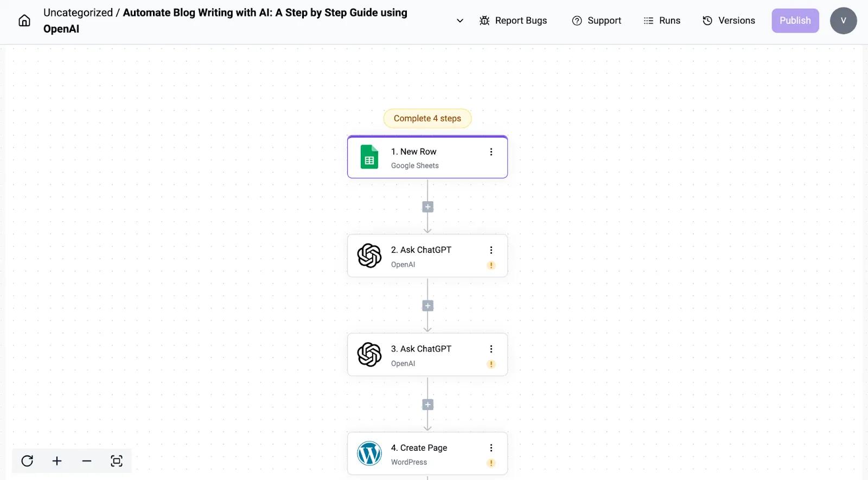The image size is (868, 480).
Task: Open Report Bugs
Action: tap(513, 21)
